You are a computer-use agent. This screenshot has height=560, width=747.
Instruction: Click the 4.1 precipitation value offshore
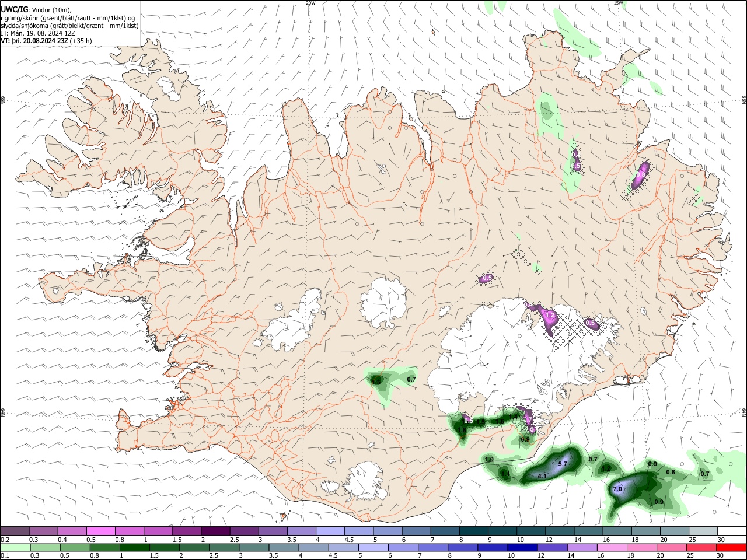[542, 477]
